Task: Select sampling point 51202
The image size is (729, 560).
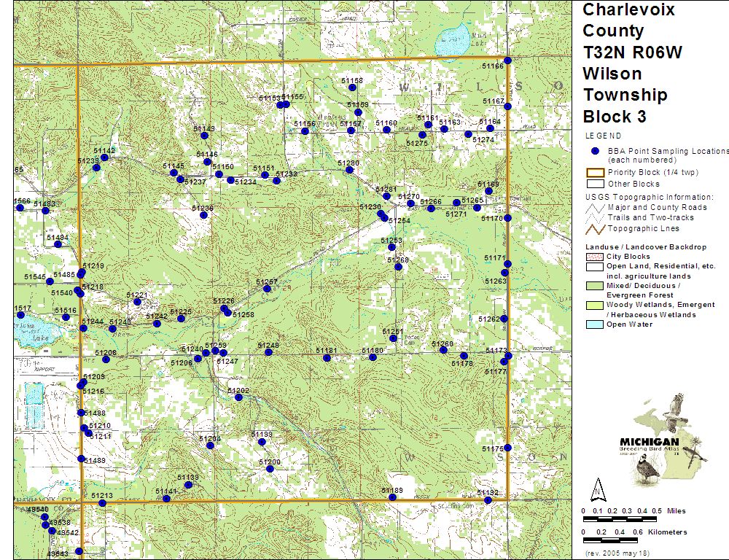Action: [x=238, y=398]
